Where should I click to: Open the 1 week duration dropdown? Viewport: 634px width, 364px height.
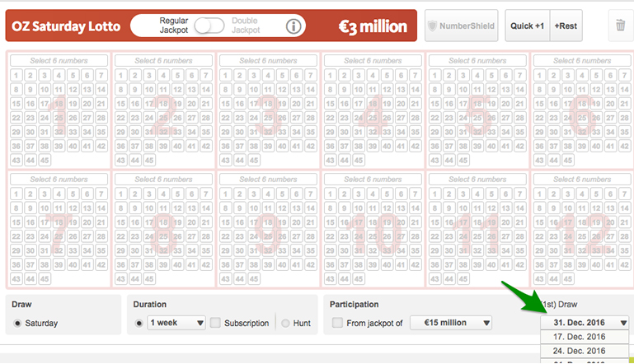(176, 323)
